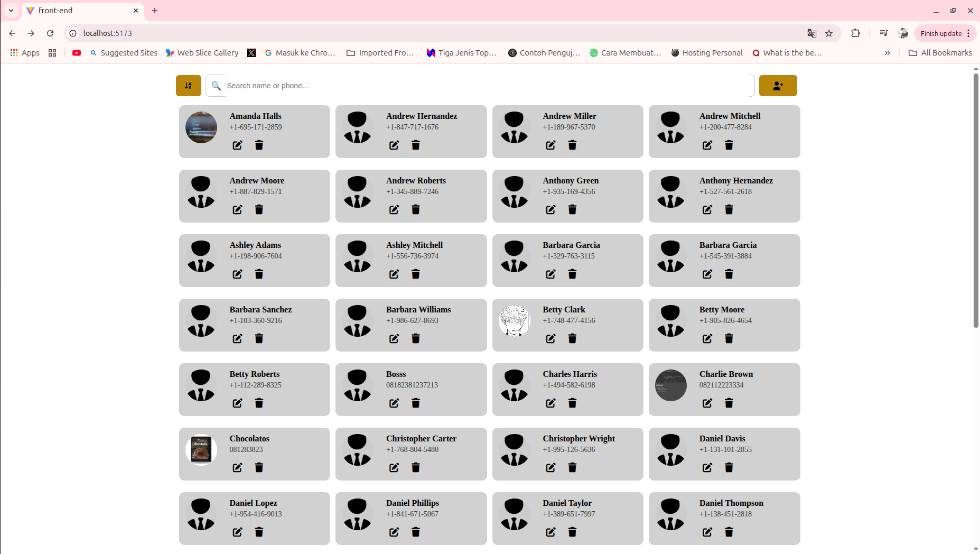Open edit for Betty Clark
The height and width of the screenshot is (554, 980).
[550, 339]
